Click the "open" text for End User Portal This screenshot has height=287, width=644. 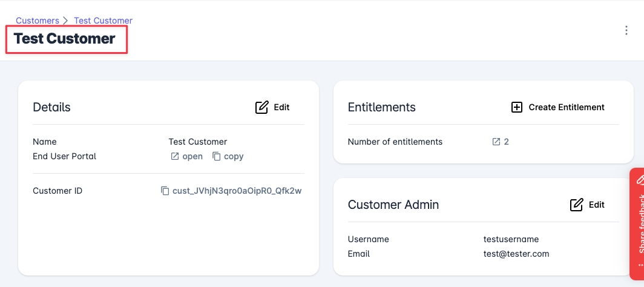[x=192, y=156]
